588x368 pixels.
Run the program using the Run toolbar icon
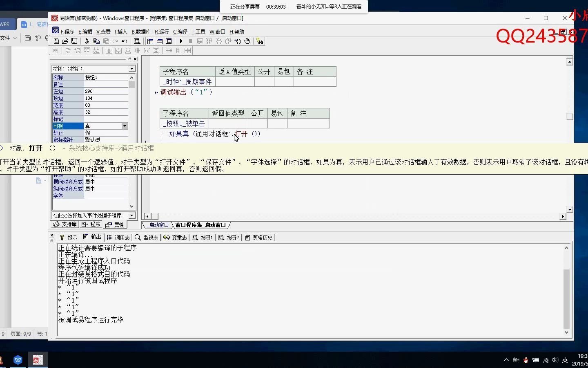181,41
